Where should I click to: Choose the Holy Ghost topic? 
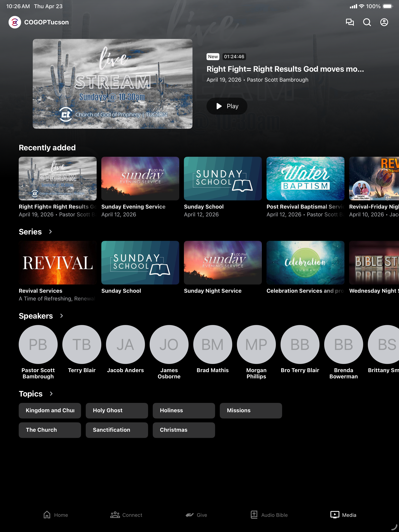pyautogui.click(x=117, y=410)
